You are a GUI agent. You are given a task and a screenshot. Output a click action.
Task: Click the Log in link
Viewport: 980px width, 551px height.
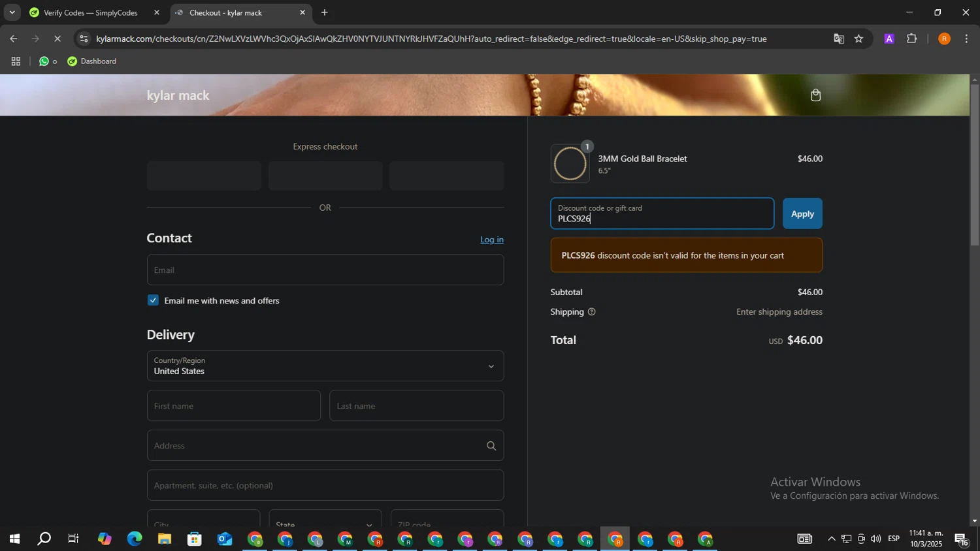[492, 240]
